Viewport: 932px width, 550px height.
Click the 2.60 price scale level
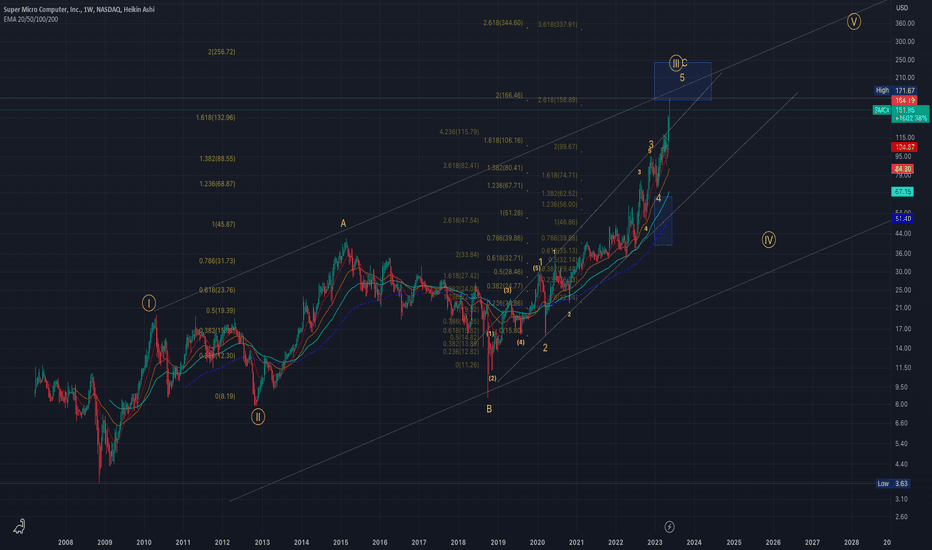902,517
